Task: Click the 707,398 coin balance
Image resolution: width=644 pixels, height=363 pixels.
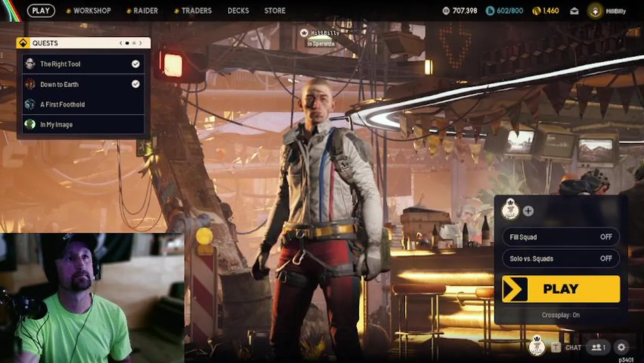Action: pyautogui.click(x=465, y=11)
